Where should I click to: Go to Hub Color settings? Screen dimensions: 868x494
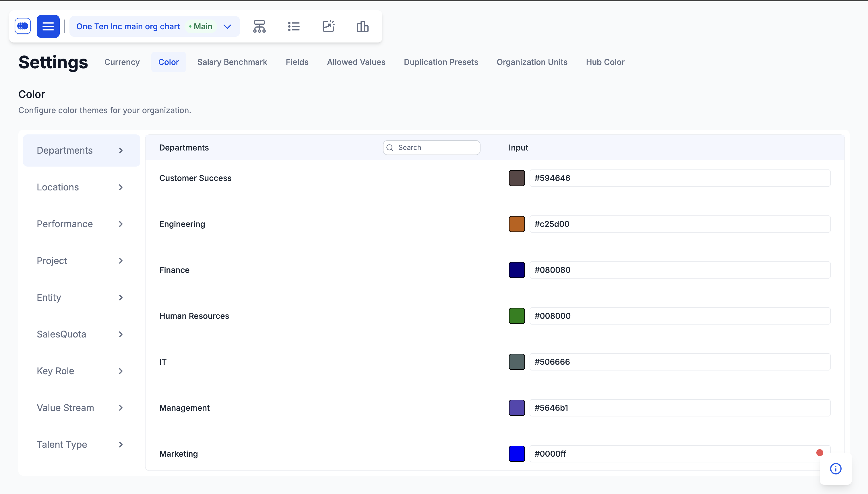(x=605, y=62)
